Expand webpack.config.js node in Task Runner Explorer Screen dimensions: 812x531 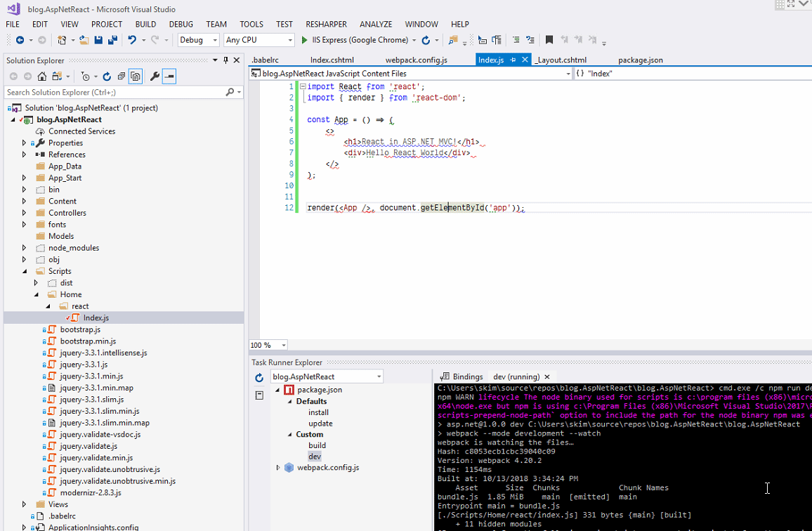pyautogui.click(x=278, y=468)
